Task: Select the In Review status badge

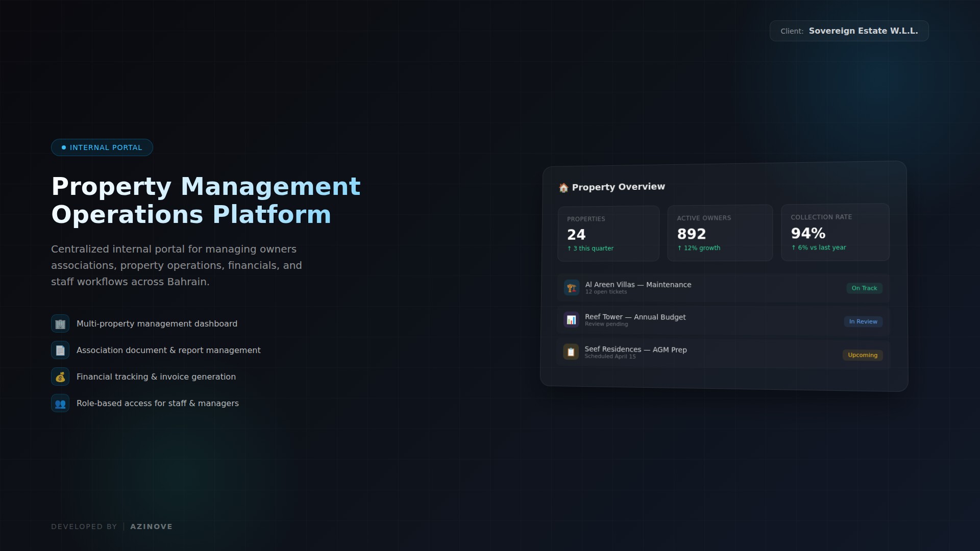Action: coord(863,321)
